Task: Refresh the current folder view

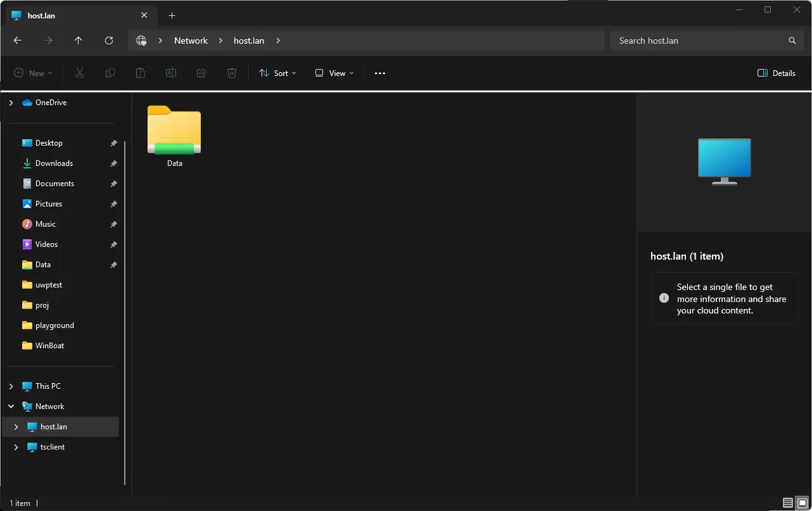Action: pyautogui.click(x=108, y=40)
